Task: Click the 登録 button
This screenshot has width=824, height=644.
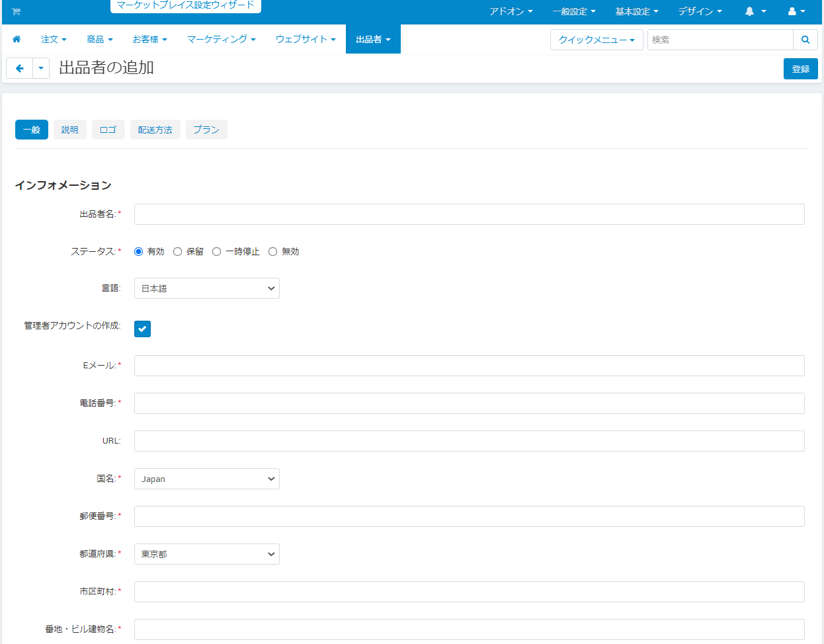Action: point(800,69)
